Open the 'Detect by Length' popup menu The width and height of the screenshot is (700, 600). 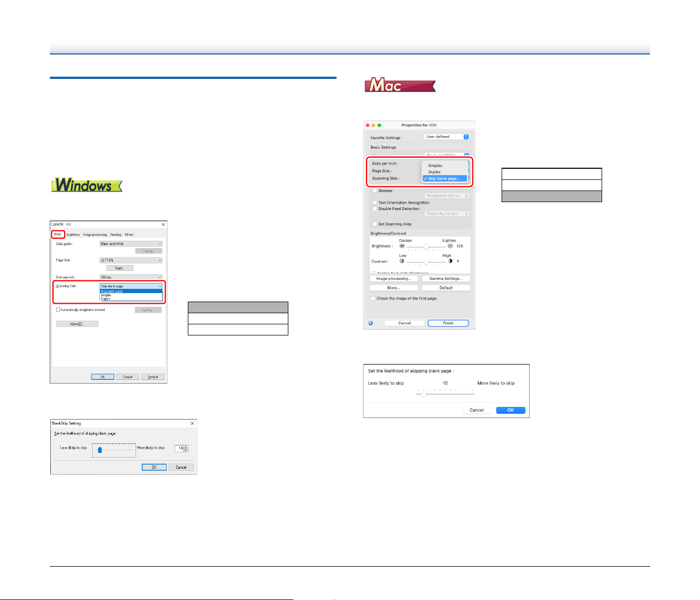[447, 214]
